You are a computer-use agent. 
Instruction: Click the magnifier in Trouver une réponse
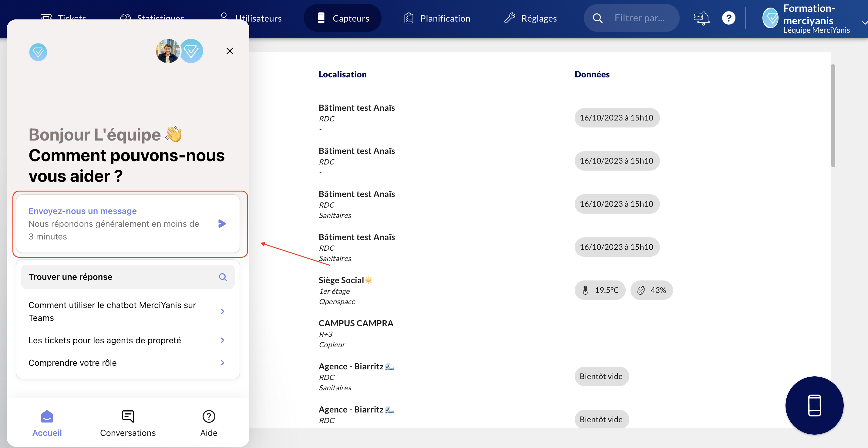(x=223, y=277)
